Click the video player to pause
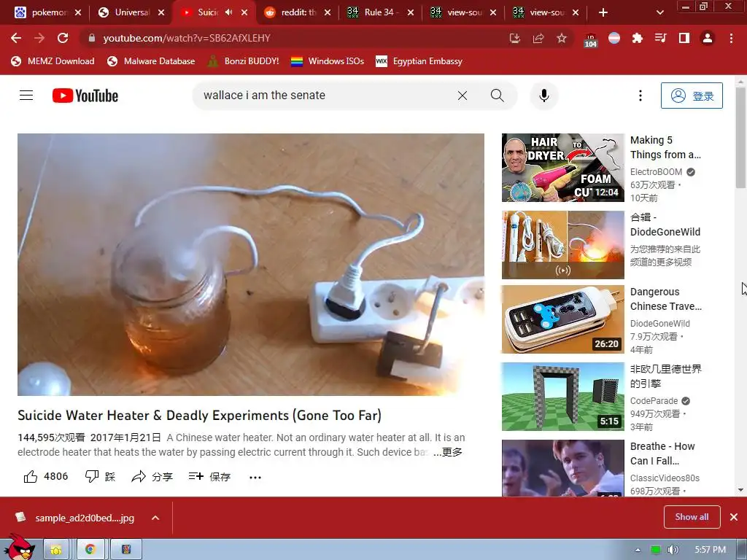Viewport: 747px width, 560px height. coord(251,264)
